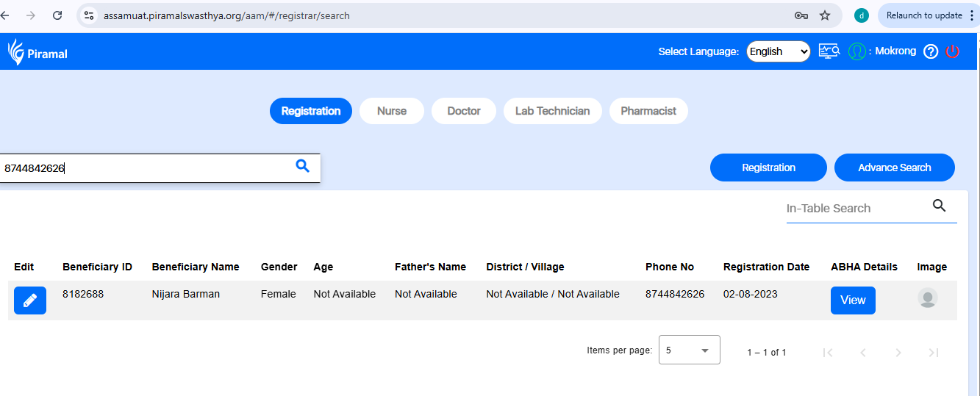Viewport: 980px width, 396px height.
Task: Click the beneficiary image avatar placeholder
Action: pos(928,298)
